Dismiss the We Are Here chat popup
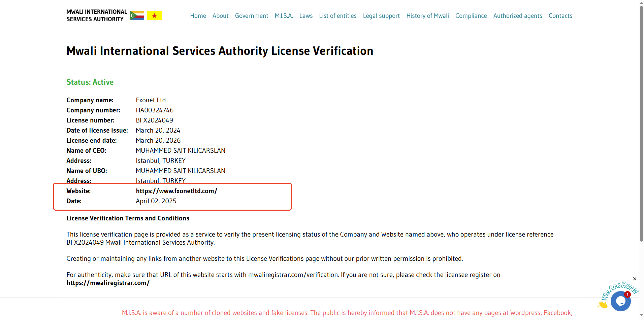This screenshot has height=318, width=644. click(x=635, y=279)
